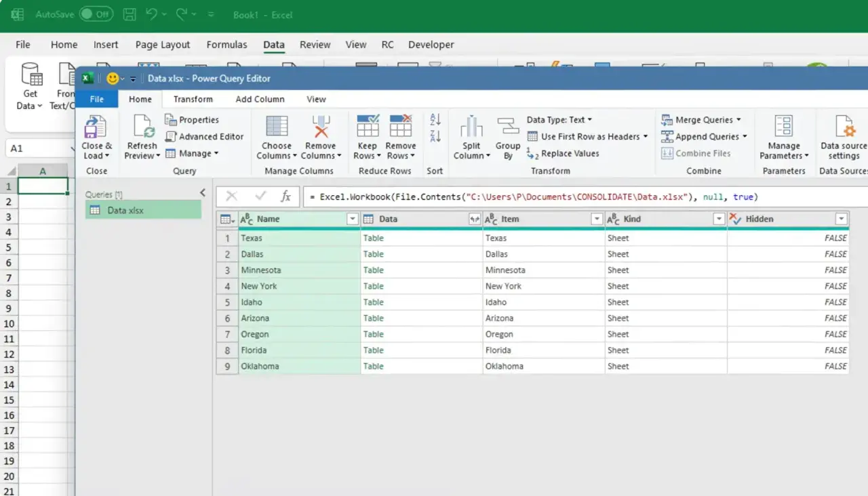
Task: Sort ascending A to Z
Action: pos(435,120)
